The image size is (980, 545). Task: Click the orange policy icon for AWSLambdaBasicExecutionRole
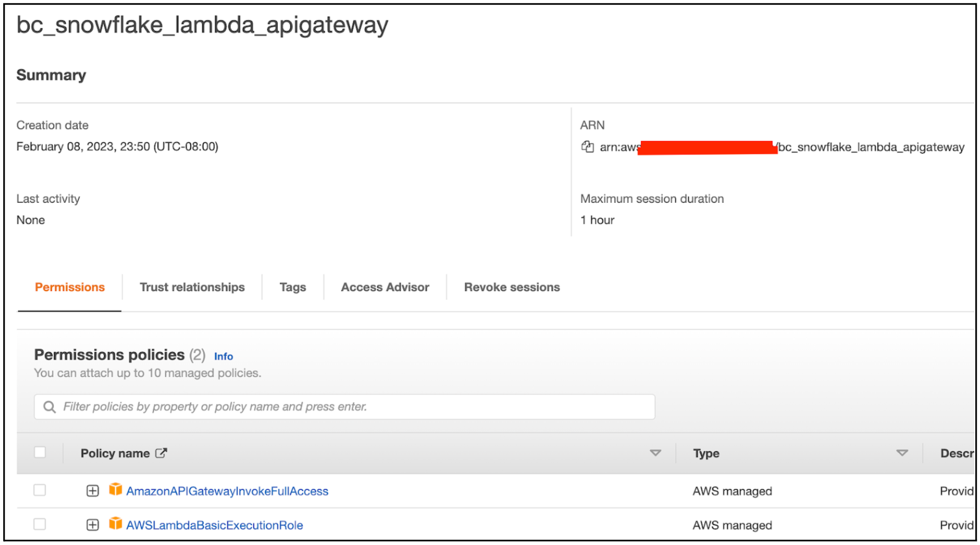(x=115, y=523)
